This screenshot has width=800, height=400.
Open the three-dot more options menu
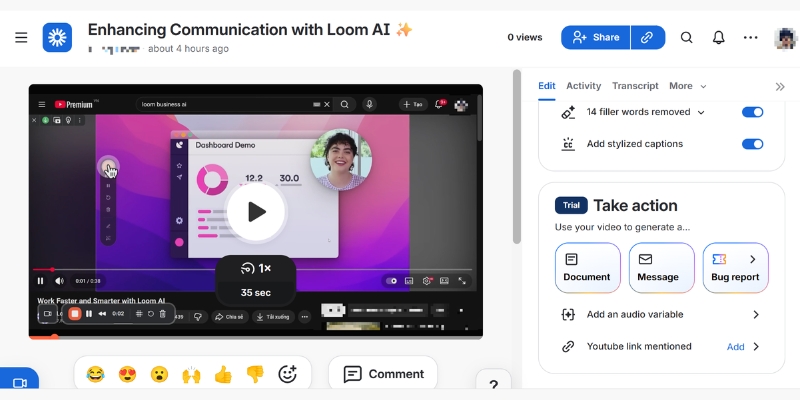pos(751,37)
